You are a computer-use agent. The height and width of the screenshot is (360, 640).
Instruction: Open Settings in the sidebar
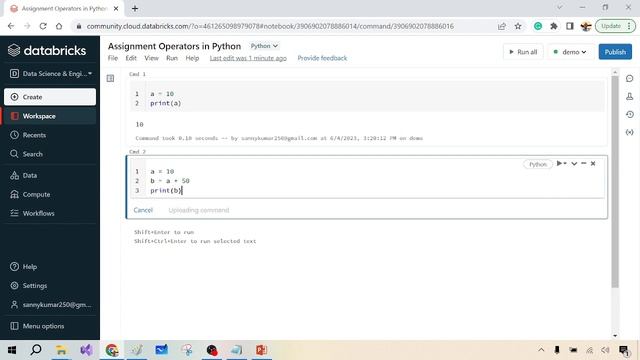click(x=50, y=286)
